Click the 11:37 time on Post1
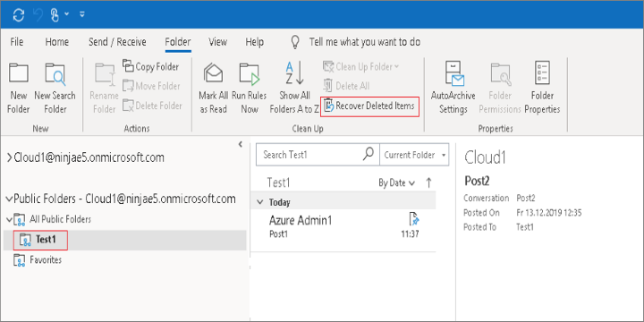Screen dimensions: 644x322 410,234
